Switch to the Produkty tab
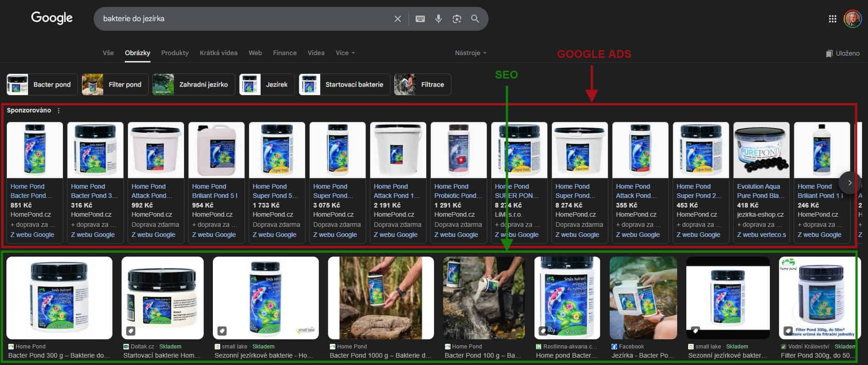Viewport: 868px width, 365px height. coord(175,53)
